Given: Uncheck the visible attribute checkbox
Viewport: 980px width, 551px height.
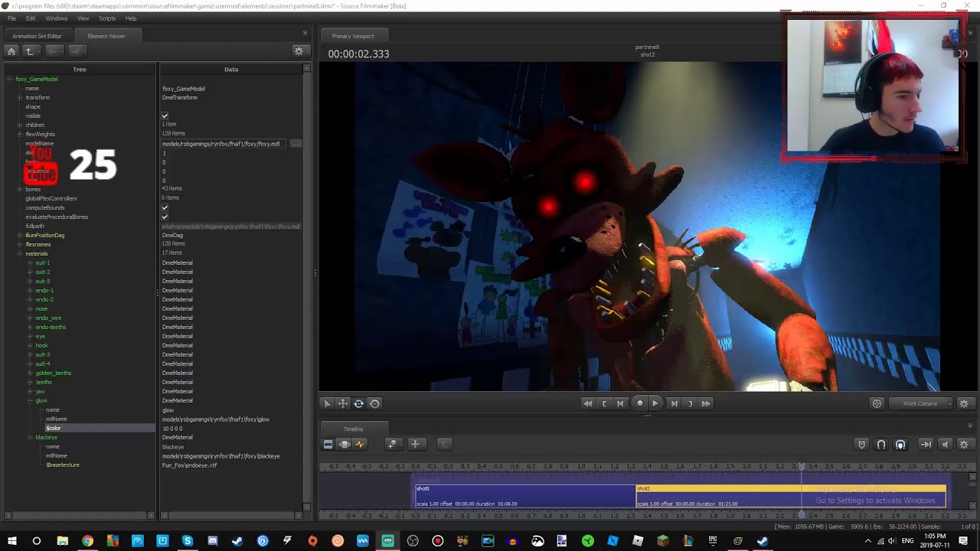Looking at the screenshot, I should click(165, 116).
